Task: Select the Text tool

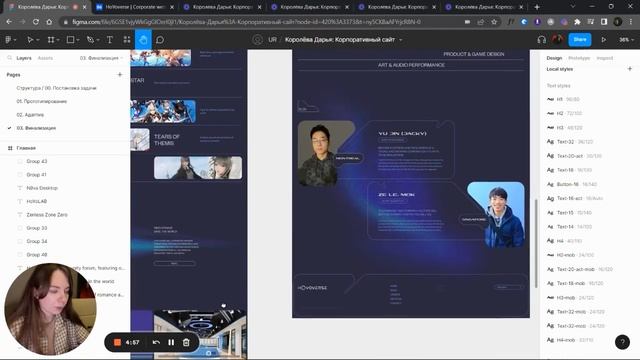Action: tap(109, 40)
